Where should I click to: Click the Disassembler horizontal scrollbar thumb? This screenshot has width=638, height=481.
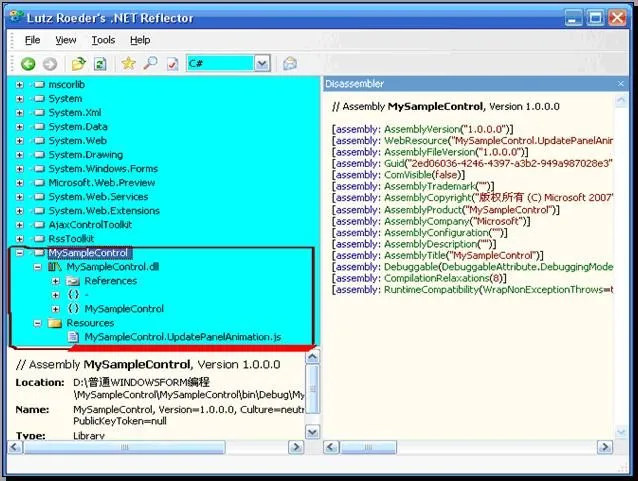click(368, 447)
